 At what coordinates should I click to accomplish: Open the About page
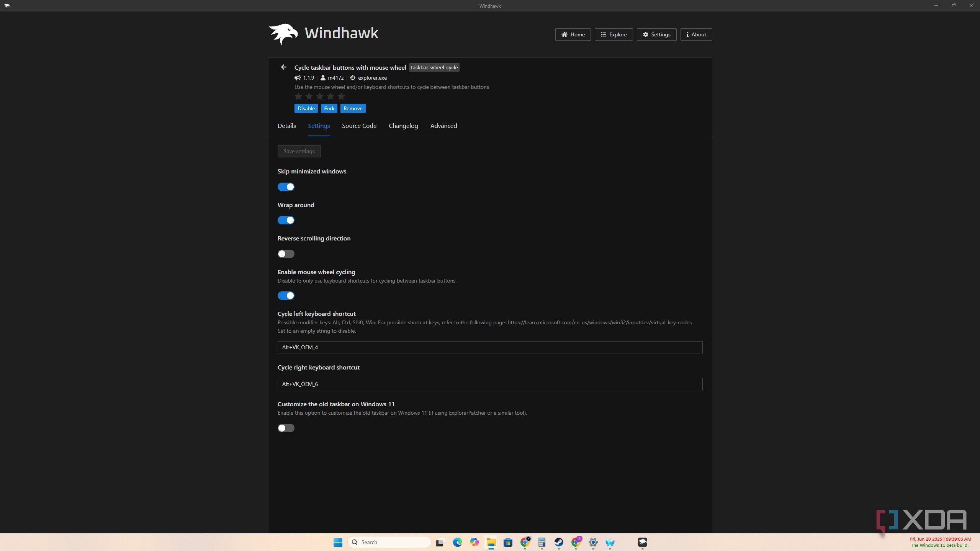tap(696, 34)
